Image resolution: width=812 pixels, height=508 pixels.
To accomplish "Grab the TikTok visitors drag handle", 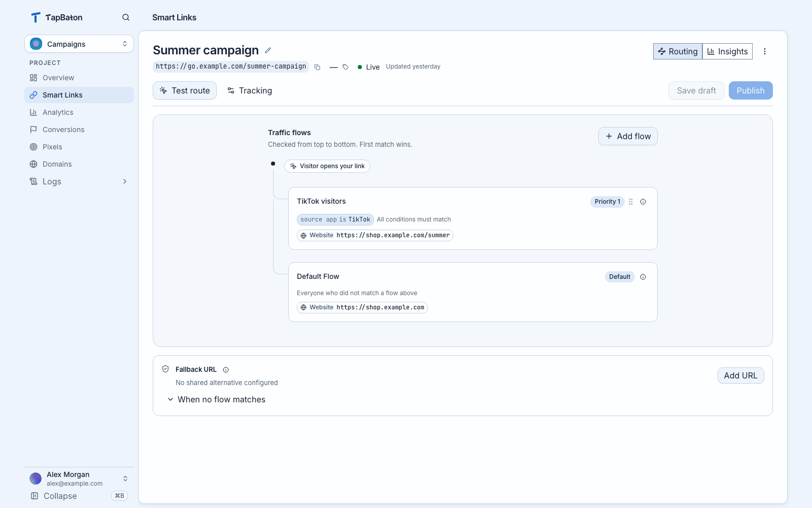I will pos(631,202).
